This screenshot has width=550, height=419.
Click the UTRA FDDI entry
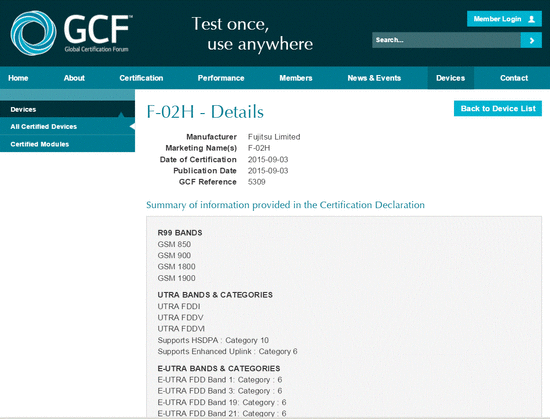(179, 306)
